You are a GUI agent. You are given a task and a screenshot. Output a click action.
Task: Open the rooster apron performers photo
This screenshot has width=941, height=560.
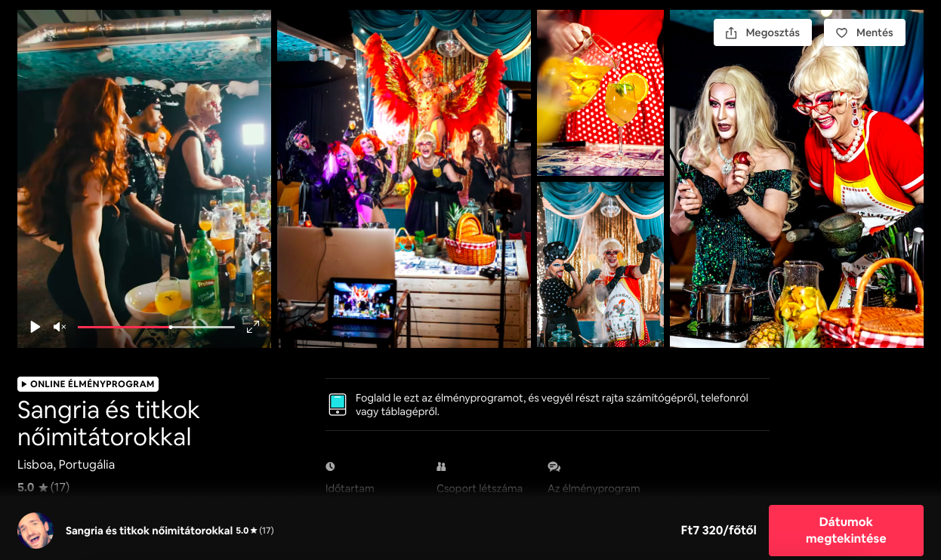[600, 264]
